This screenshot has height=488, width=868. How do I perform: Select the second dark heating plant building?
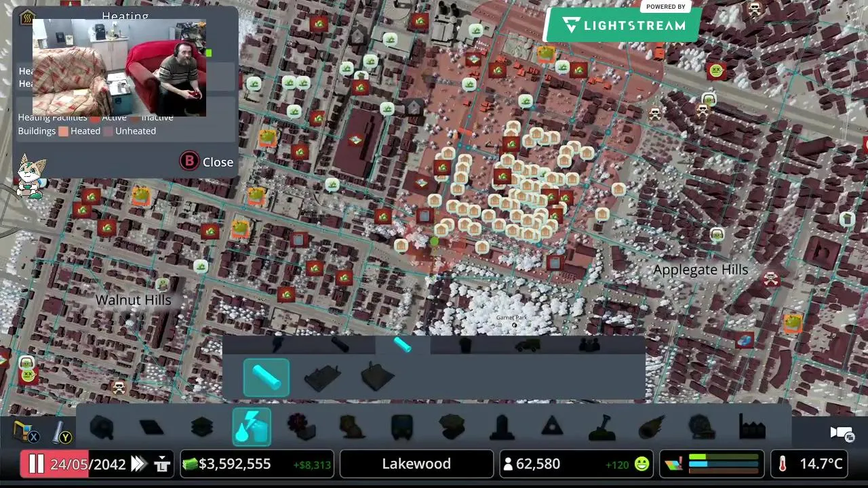(377, 376)
